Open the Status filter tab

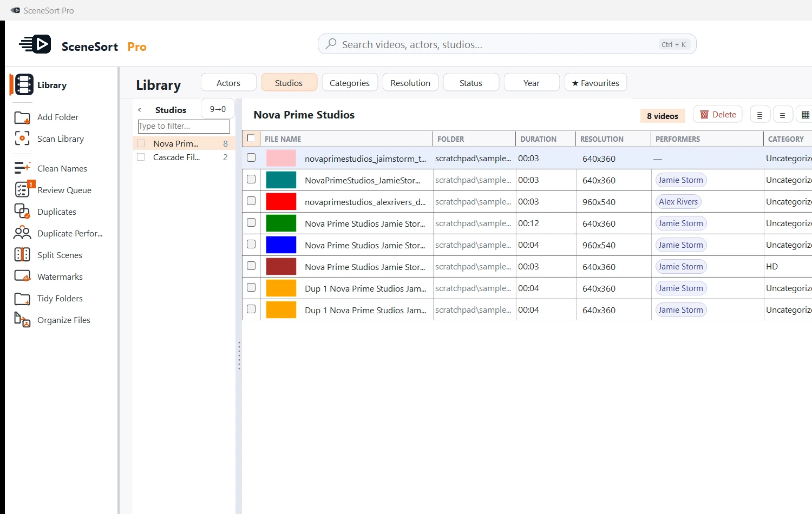tap(471, 83)
